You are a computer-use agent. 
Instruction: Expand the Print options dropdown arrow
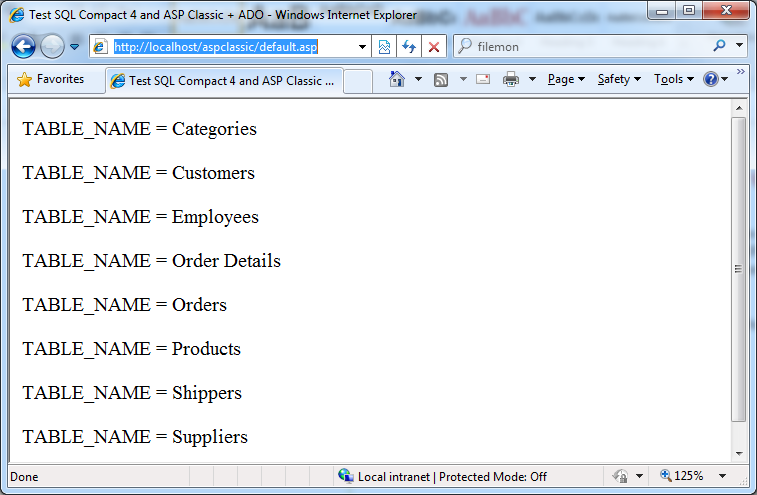(x=533, y=79)
